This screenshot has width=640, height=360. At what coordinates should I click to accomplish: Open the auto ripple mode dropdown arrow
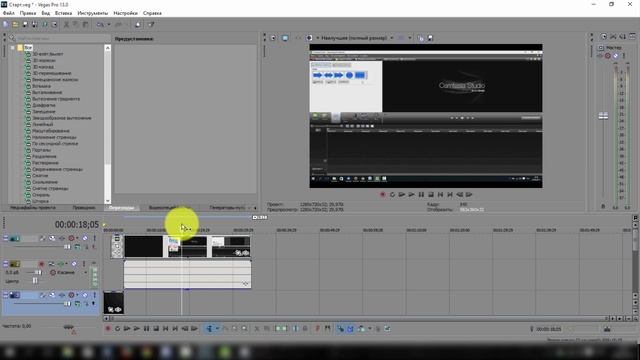(370, 329)
